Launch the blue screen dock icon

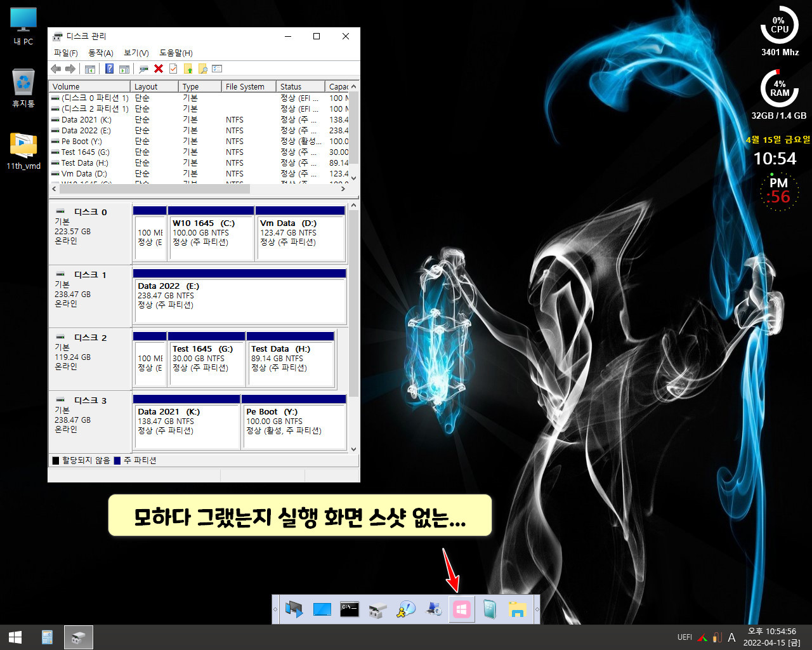[322, 609]
